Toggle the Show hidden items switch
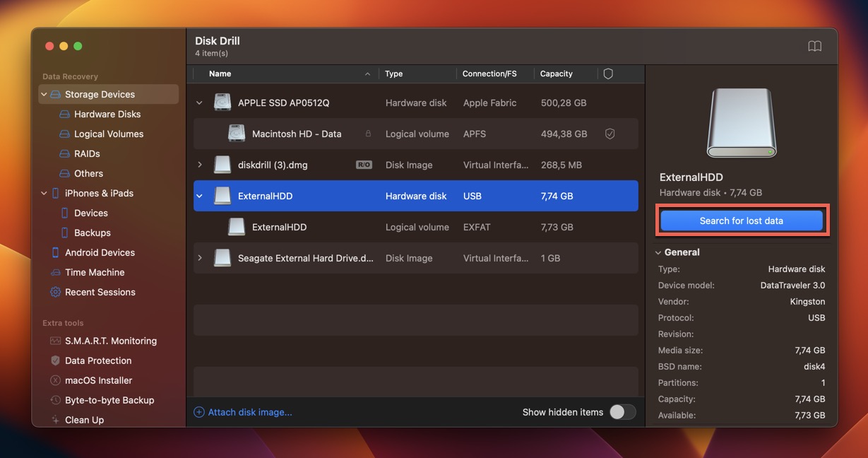Image resolution: width=868 pixels, height=458 pixels. (622, 412)
